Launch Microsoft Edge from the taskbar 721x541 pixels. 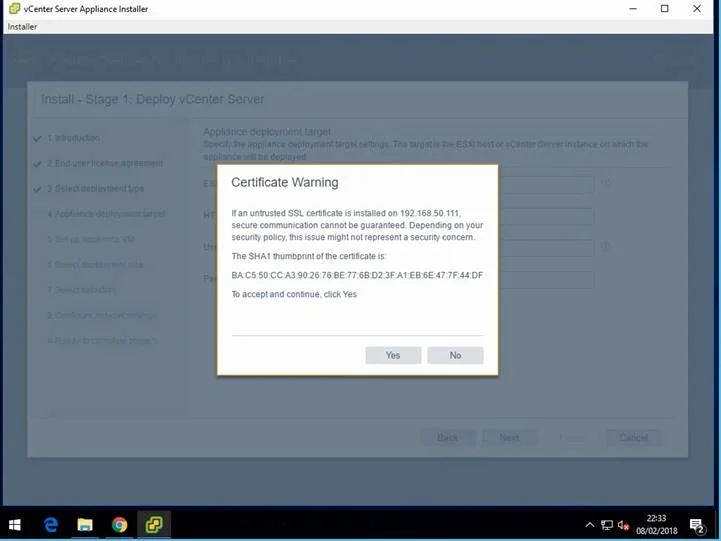tap(51, 524)
